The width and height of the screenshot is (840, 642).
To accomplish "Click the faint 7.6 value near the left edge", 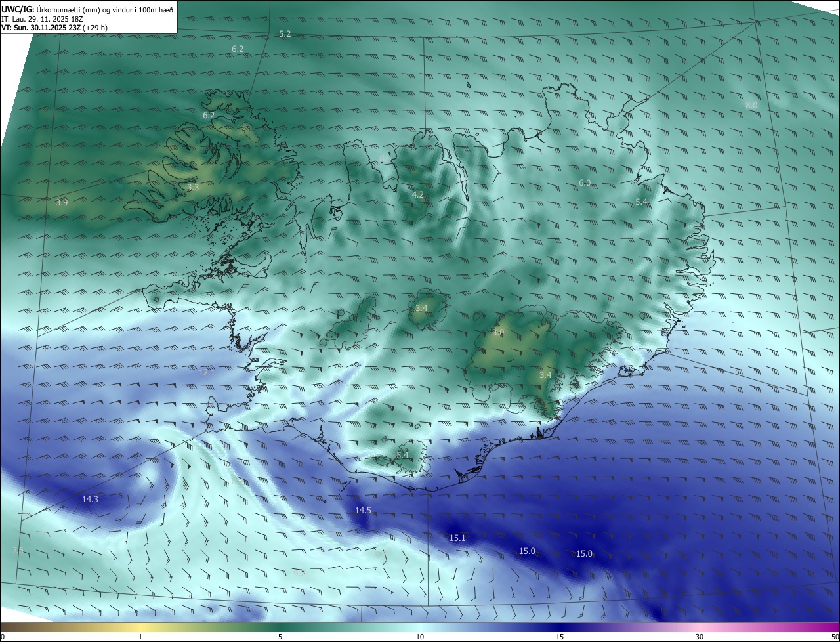I will [18, 550].
